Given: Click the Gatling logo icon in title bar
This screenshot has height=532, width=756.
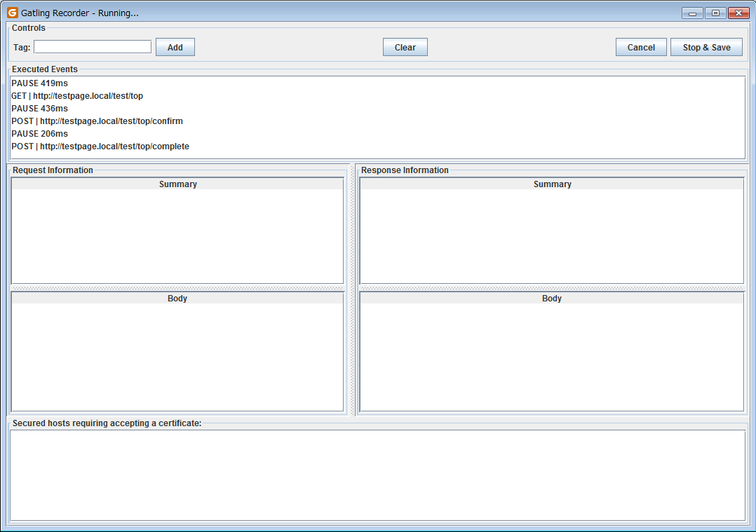Looking at the screenshot, I should click(13, 13).
